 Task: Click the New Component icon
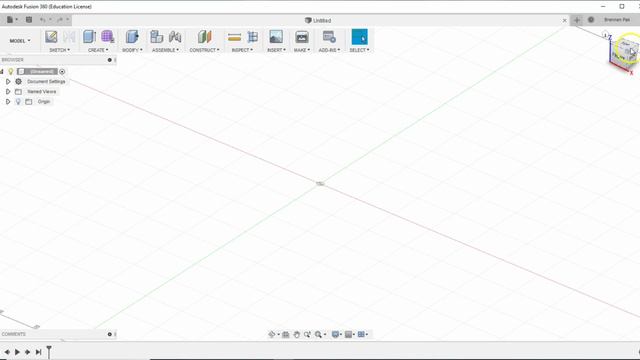click(156, 37)
